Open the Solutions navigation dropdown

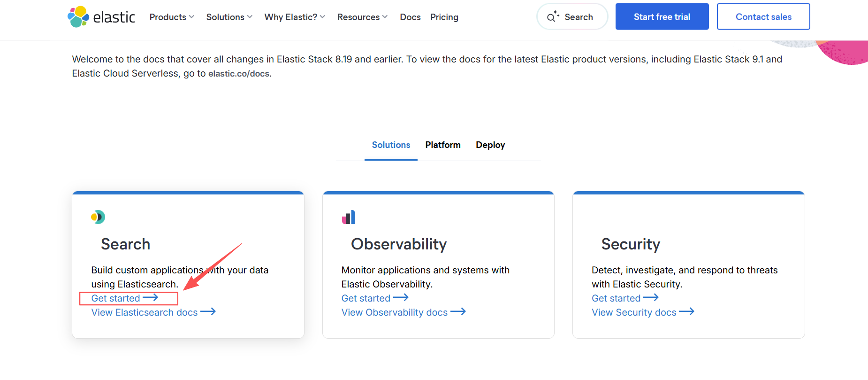(x=229, y=17)
